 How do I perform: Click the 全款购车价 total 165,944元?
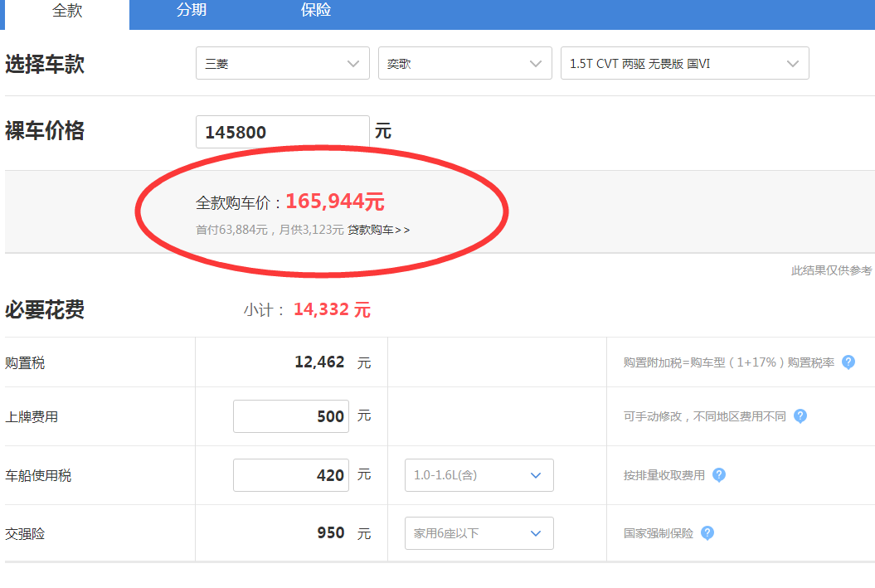click(335, 202)
